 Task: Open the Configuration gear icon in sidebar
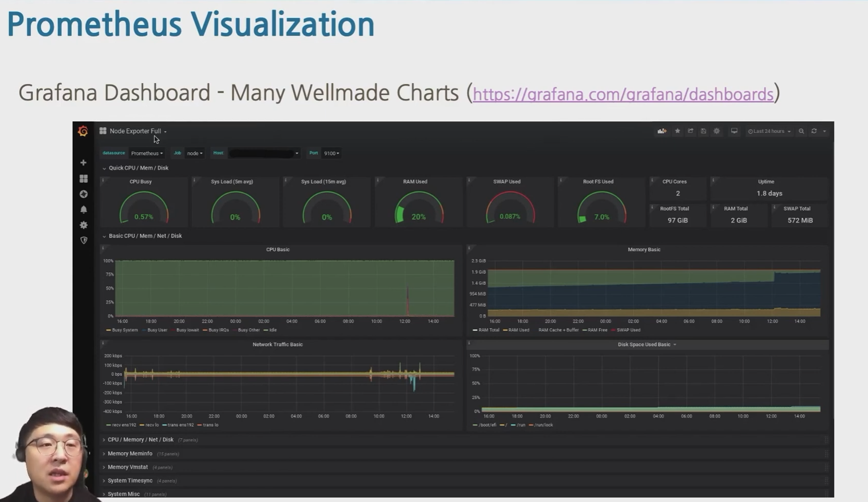coord(84,225)
